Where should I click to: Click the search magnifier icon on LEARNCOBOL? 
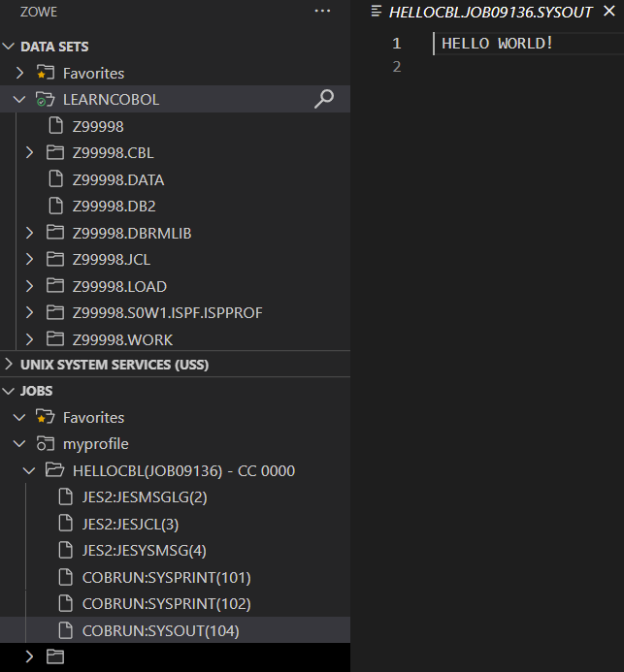[324, 99]
